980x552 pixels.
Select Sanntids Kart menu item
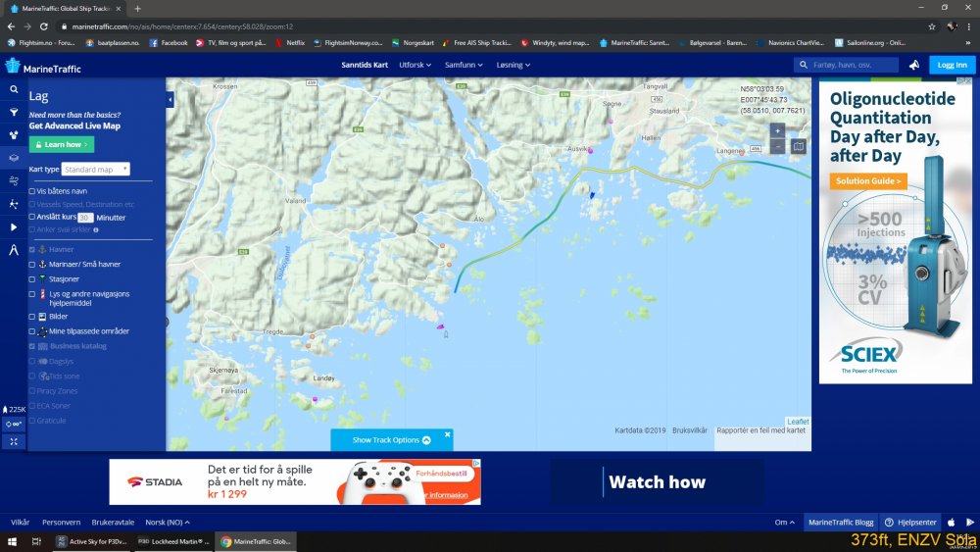point(365,65)
